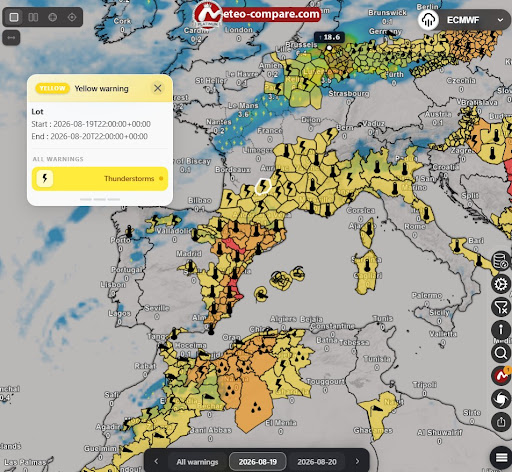Open the hurricane swirl icon

[501, 399]
